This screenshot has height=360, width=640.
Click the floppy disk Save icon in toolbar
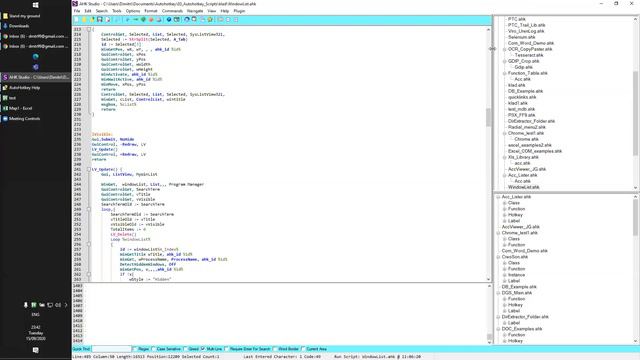[x=100, y=20]
